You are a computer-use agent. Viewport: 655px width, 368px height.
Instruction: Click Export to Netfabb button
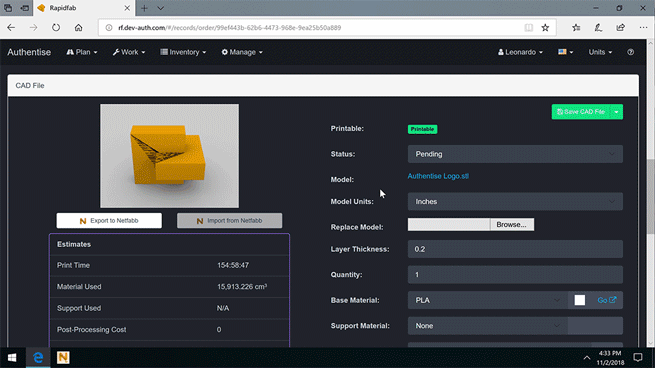(x=109, y=221)
